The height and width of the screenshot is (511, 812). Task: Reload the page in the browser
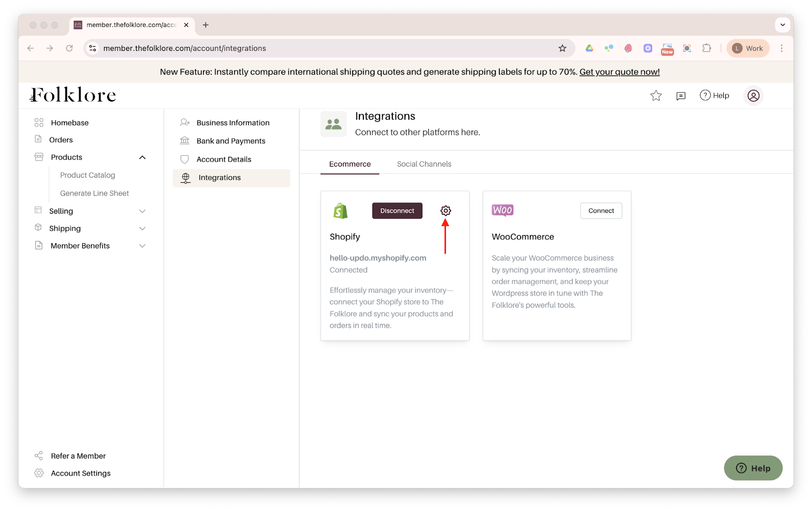(70, 48)
